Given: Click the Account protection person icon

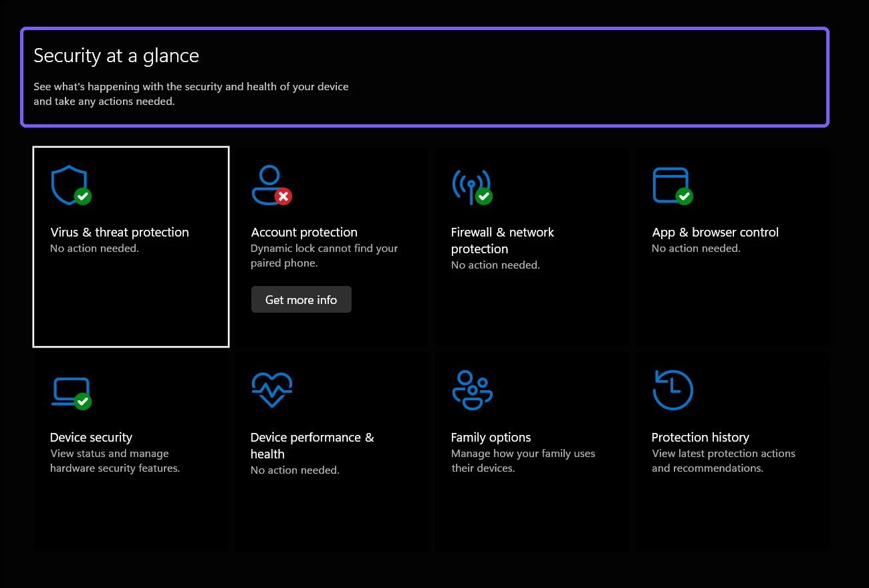Looking at the screenshot, I should click(271, 186).
